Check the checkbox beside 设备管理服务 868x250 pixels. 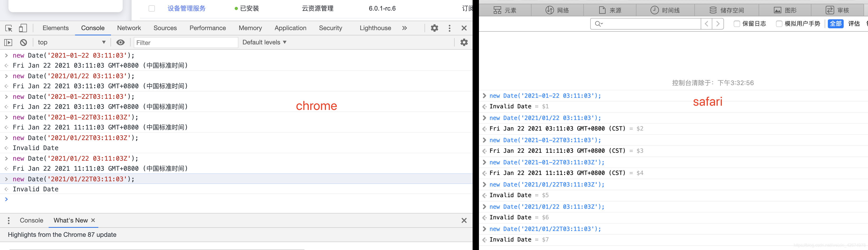(x=152, y=8)
